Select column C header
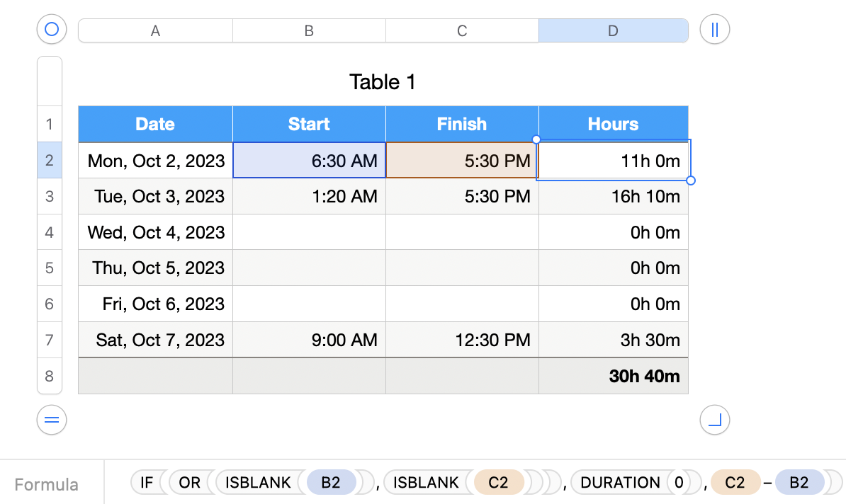This screenshot has height=504, width=846. coord(462,30)
